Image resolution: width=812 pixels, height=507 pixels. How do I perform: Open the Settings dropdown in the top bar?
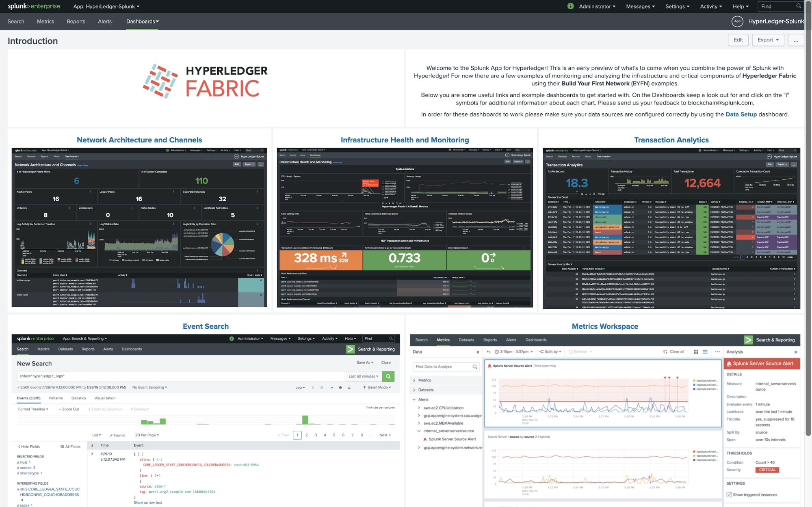coord(678,6)
